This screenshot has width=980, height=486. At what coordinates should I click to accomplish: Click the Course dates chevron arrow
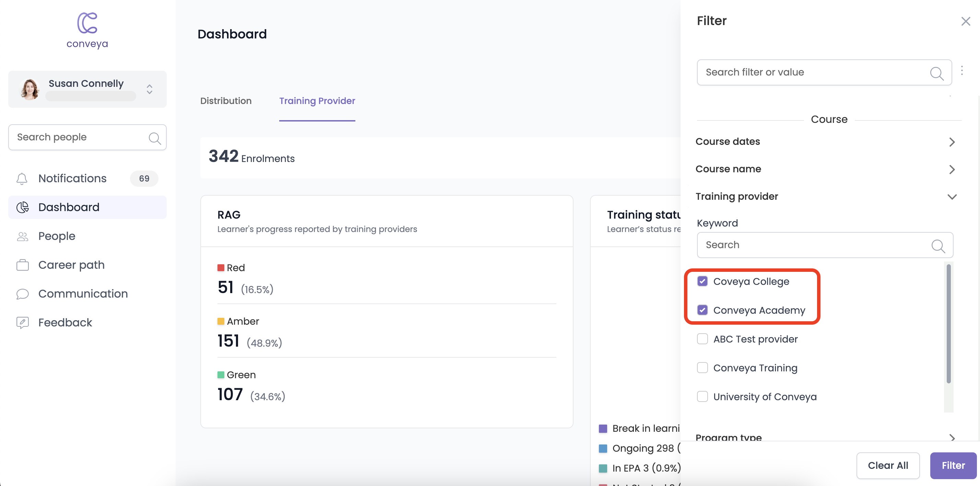[952, 142]
